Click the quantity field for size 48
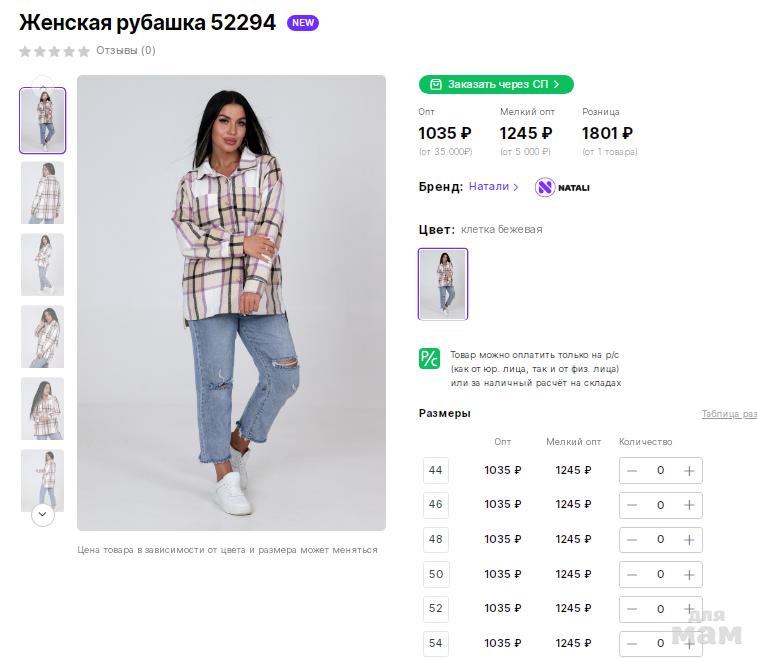This screenshot has width=757, height=659. [x=660, y=539]
